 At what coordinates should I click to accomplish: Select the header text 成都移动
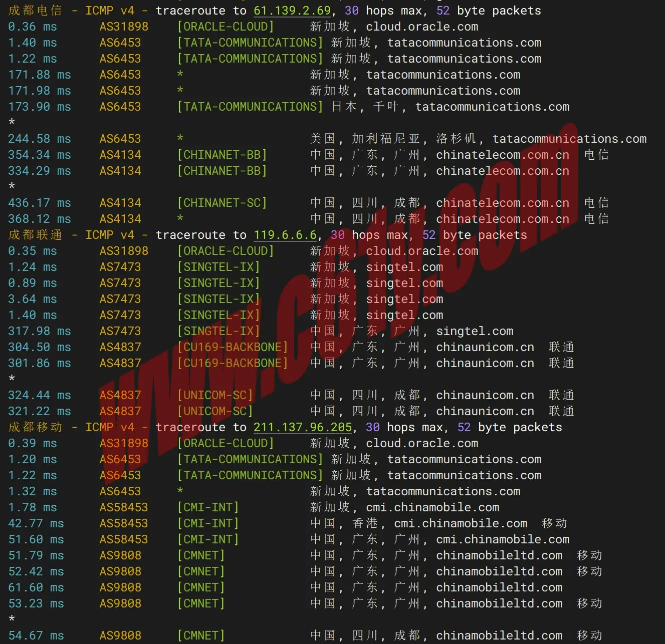(35, 427)
